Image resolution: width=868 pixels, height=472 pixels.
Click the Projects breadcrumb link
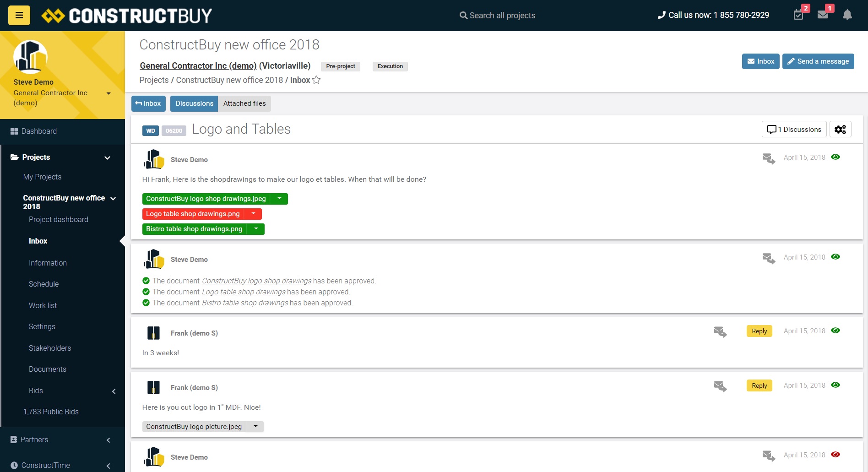(154, 80)
